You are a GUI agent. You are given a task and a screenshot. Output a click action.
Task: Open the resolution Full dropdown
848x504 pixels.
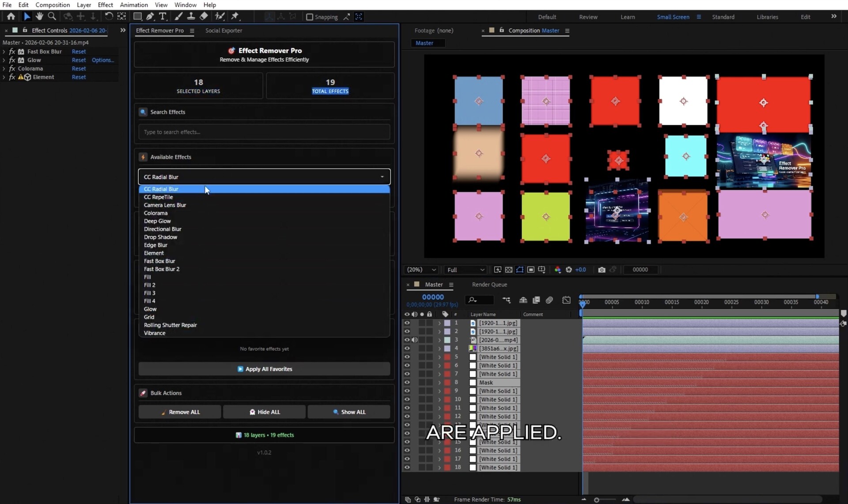pos(465,270)
